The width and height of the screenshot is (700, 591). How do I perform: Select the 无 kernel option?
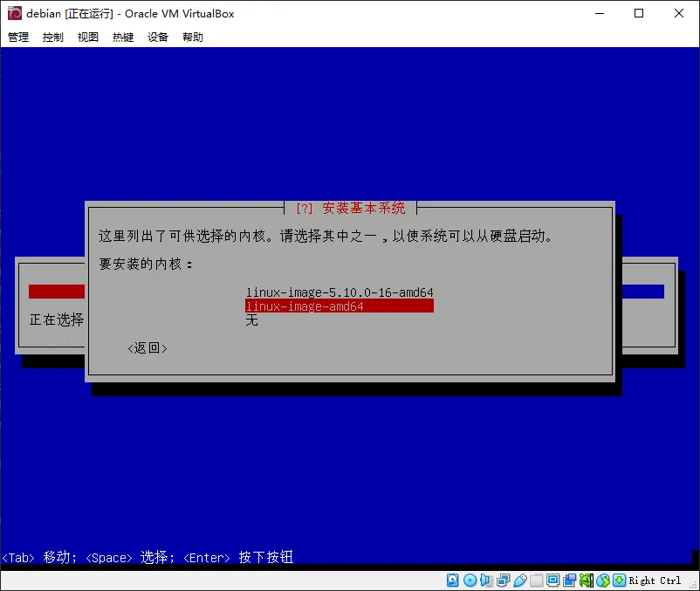tap(251, 320)
